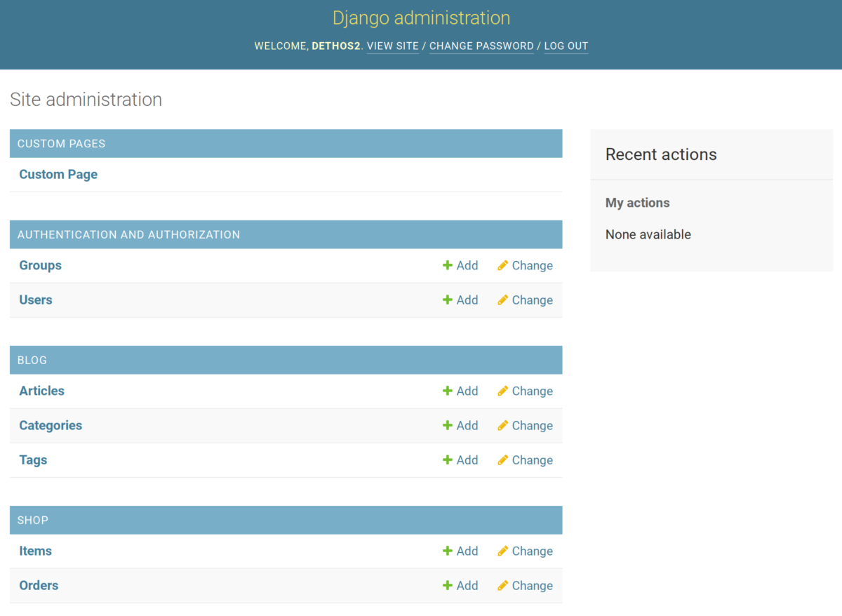This screenshot has height=616, width=842.
Task: Click the pencil icon to change Articles
Action: pos(502,391)
